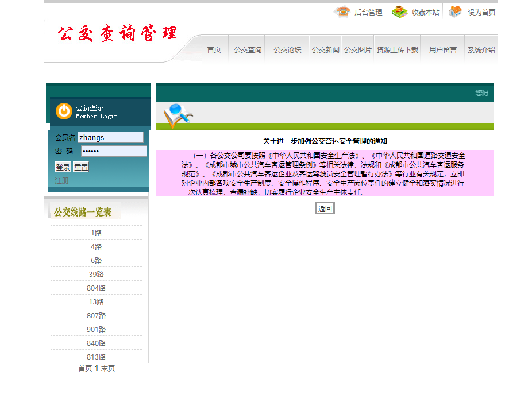Click the pink notice body paragraph
532x394 pixels.
tap(325, 173)
